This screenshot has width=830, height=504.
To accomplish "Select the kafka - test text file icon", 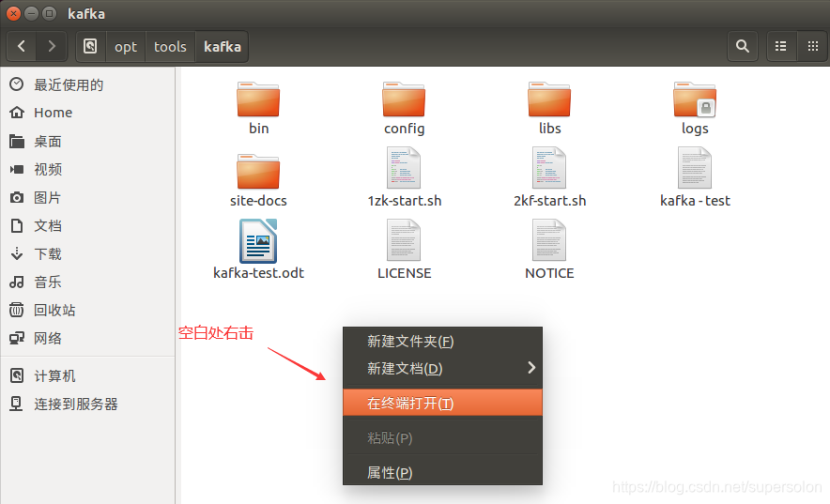I will point(695,168).
